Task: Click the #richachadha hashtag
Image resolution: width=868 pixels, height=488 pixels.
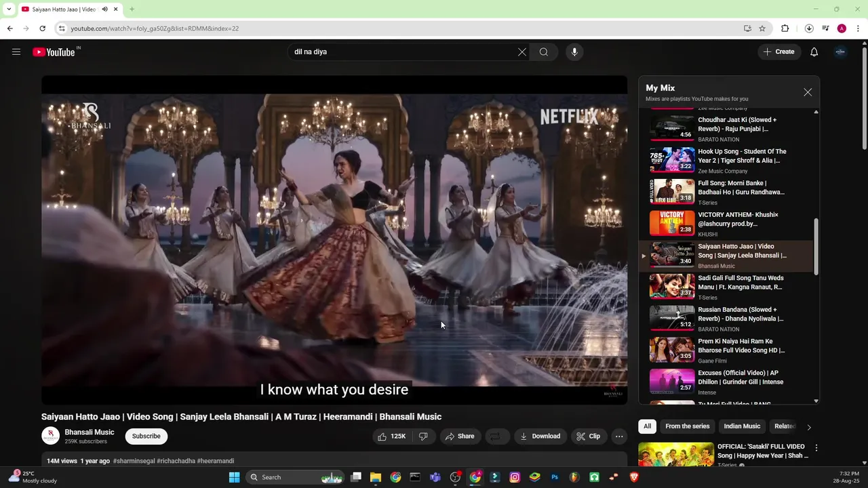Action: [x=176, y=461]
